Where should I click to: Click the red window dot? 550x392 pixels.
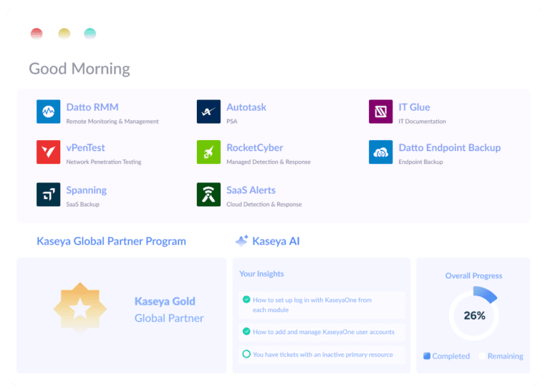tap(37, 34)
